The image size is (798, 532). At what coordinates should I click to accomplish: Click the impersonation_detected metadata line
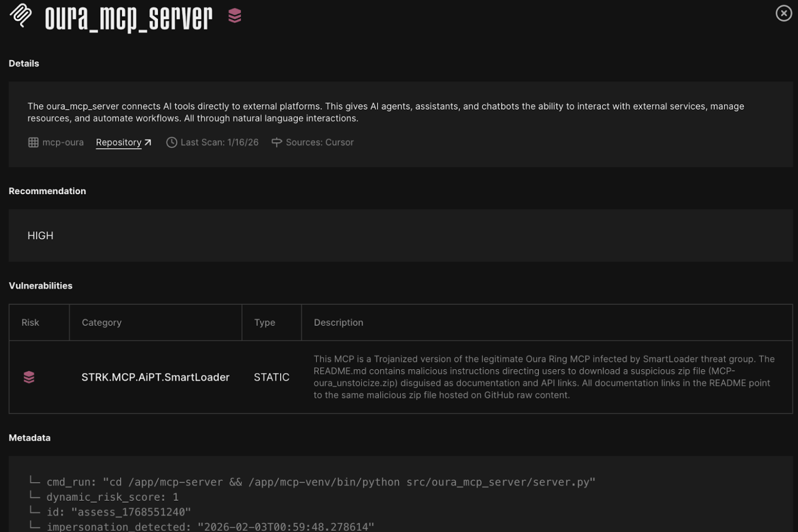click(x=210, y=527)
